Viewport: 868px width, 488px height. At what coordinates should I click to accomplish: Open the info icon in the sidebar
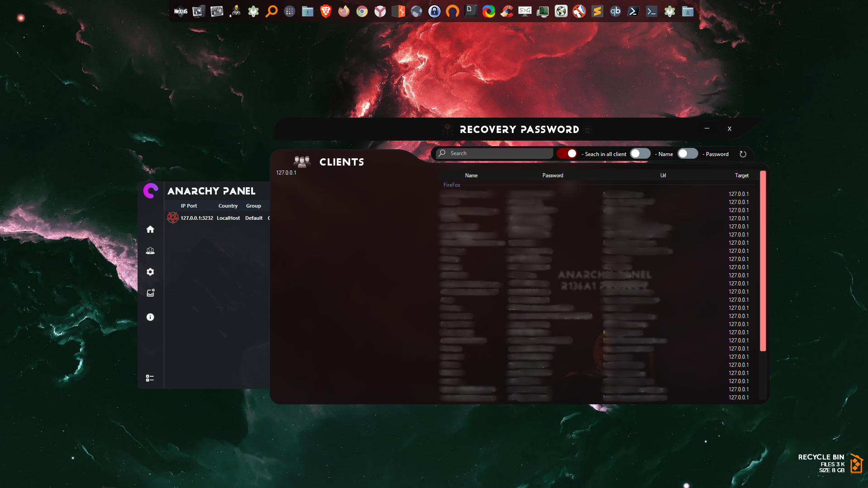(150, 317)
